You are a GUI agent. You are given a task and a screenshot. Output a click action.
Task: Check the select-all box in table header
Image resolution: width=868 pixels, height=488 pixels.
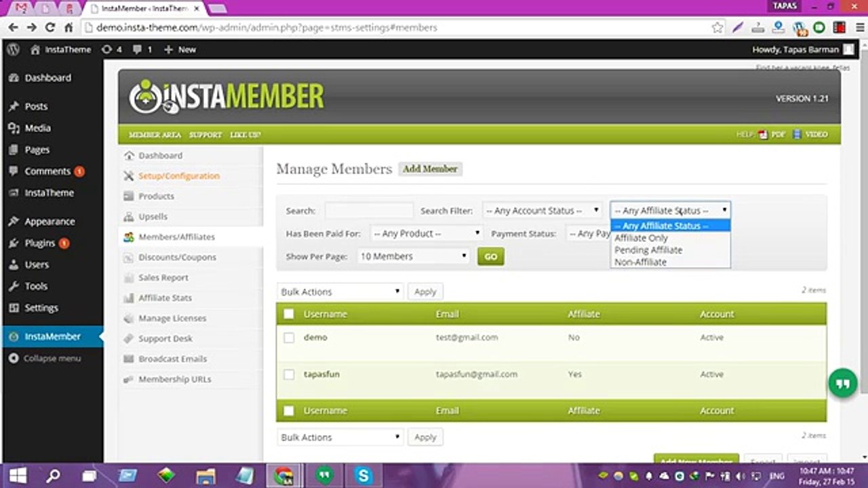(289, 314)
